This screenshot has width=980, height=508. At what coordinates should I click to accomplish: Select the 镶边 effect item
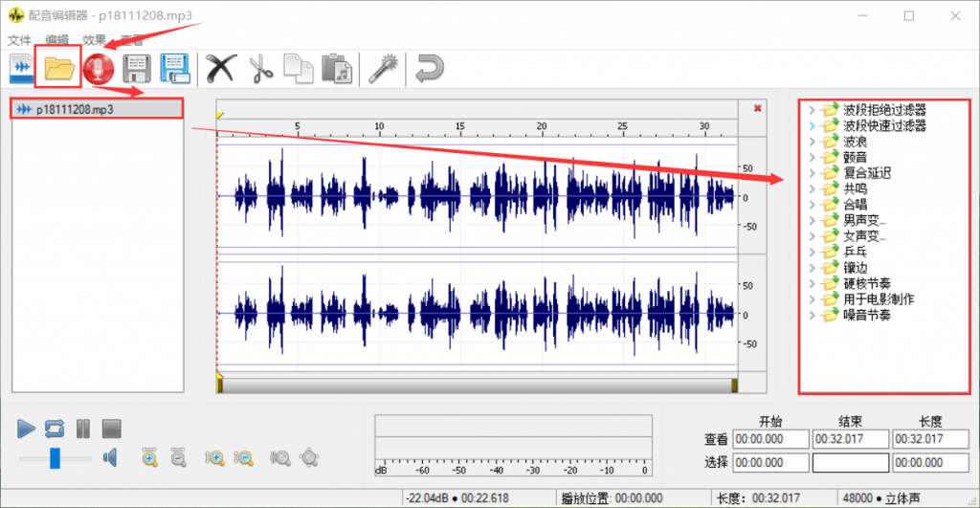[x=855, y=268]
